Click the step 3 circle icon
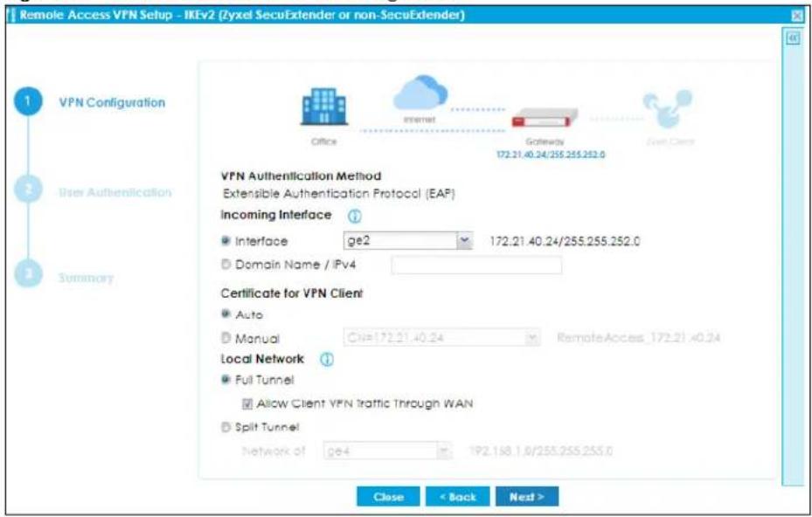 [28, 275]
